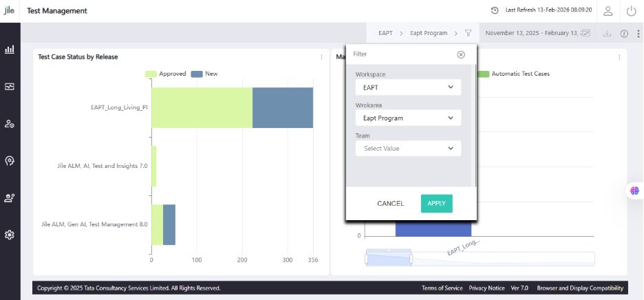Close the Filter popup
Image resolution: width=644 pixels, height=300 pixels.
461,54
